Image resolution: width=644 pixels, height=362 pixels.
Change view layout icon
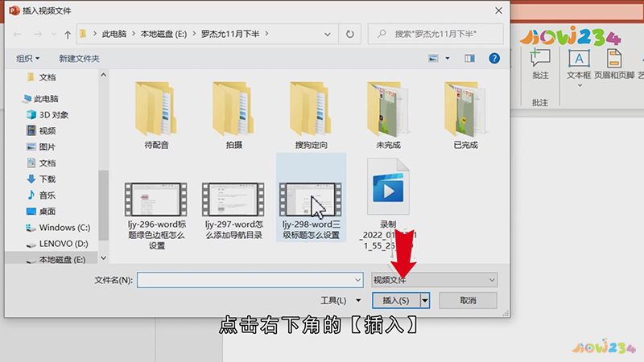tap(433, 58)
